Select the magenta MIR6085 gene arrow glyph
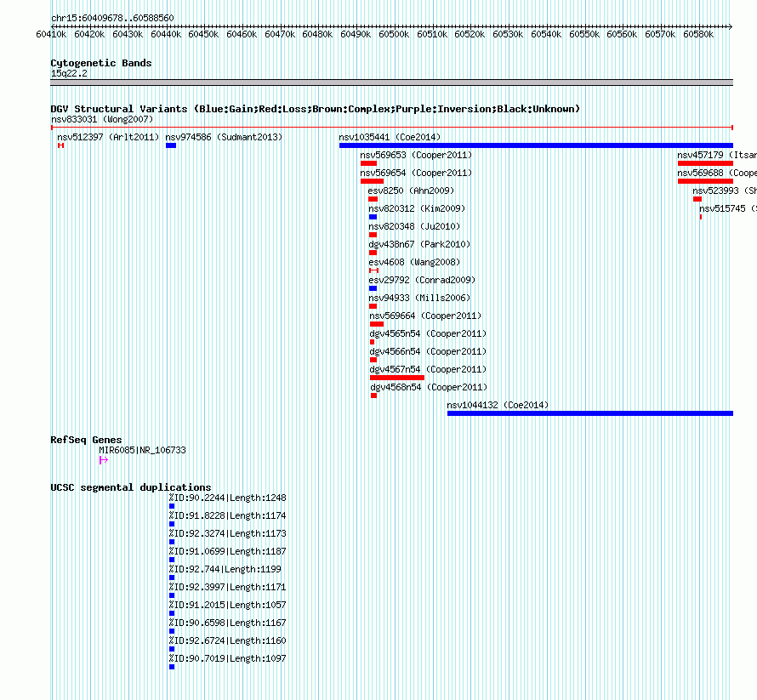Image resolution: width=757 pixels, height=700 pixels. [x=103, y=460]
